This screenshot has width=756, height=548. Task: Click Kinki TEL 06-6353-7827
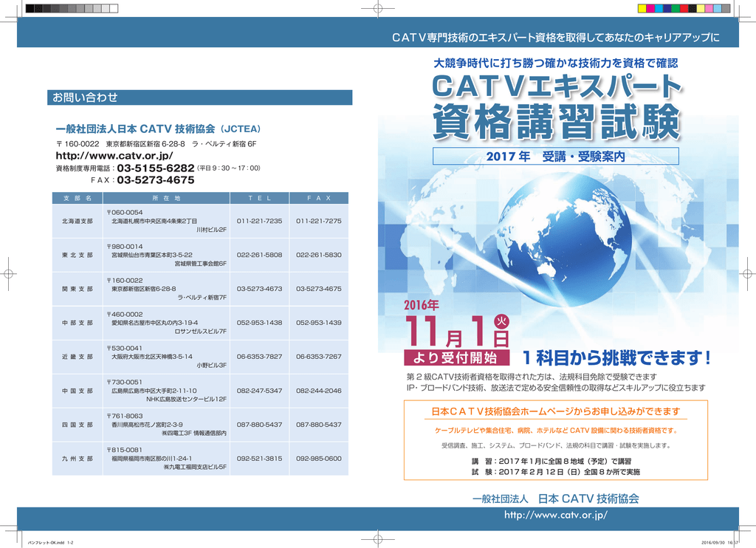pyautogui.click(x=259, y=357)
